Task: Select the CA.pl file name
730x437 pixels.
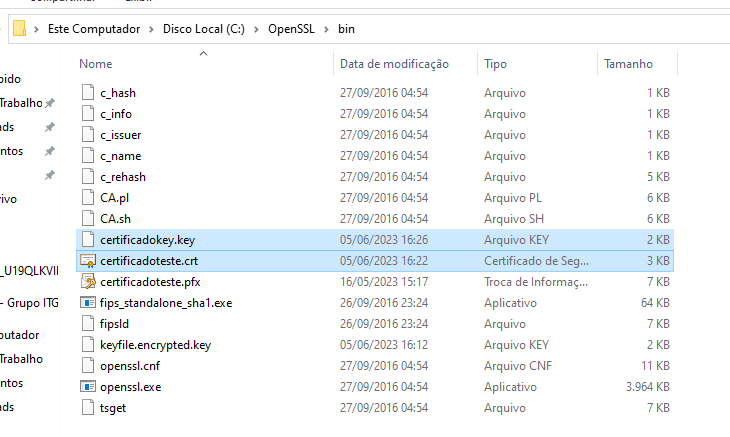Action: [115, 198]
